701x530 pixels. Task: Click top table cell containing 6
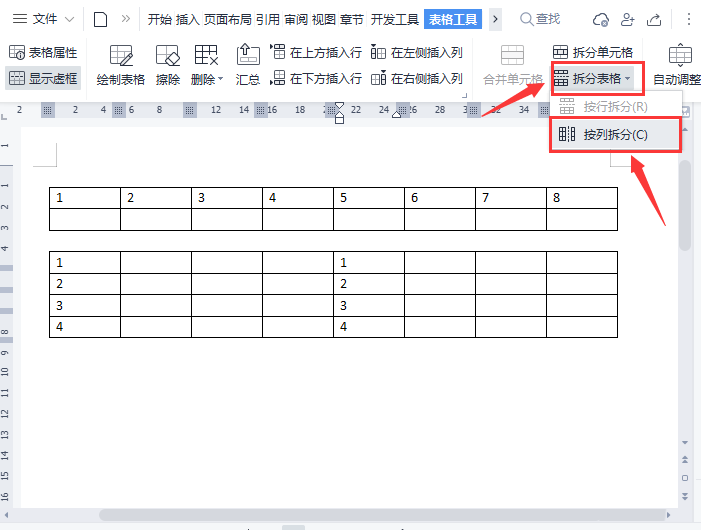tap(440, 198)
